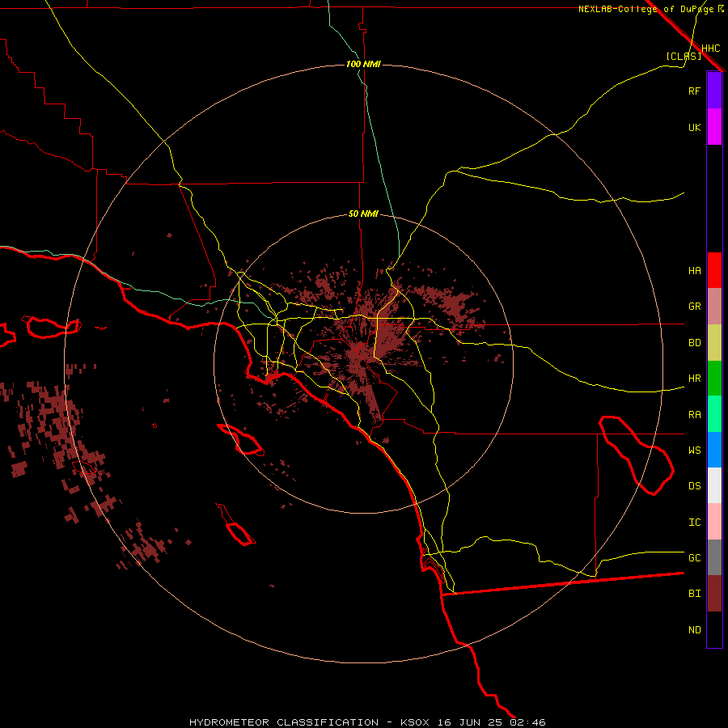This screenshot has width=728, height=728.
Task: Click the [CLAS] units label
Action: tap(684, 56)
